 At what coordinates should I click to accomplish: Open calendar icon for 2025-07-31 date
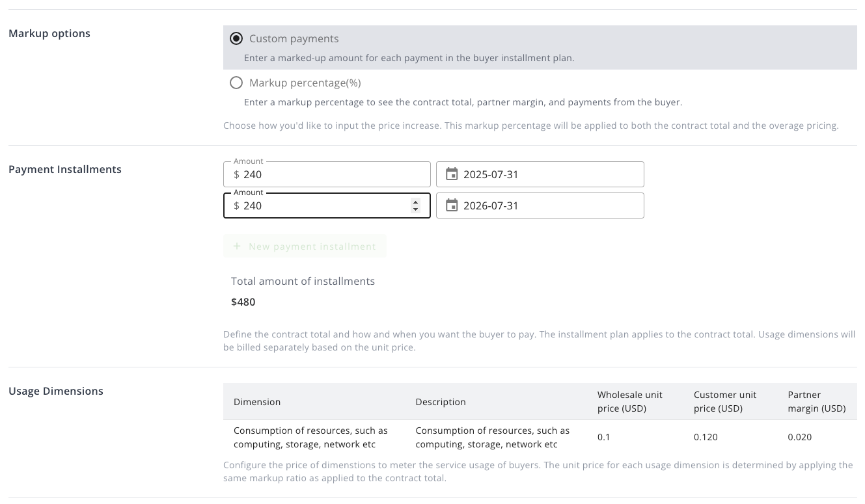click(x=452, y=174)
